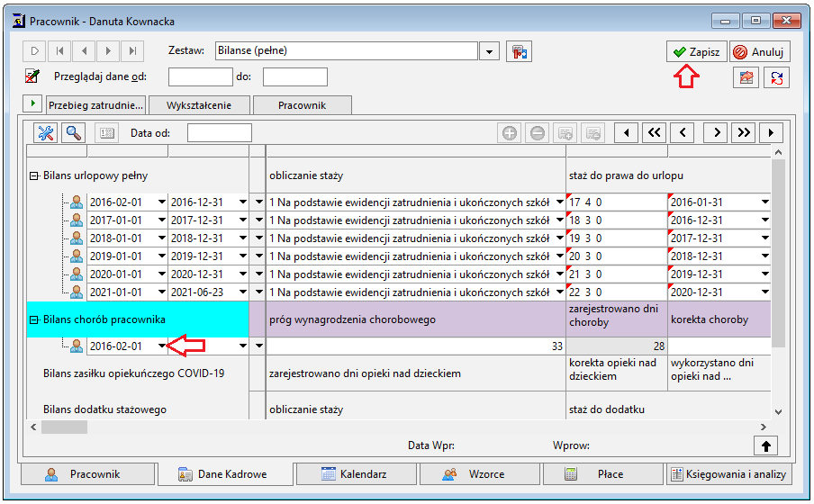Click the disabled copy record icon before left arrow
The width and height of the screenshot is (814, 504).
(592, 133)
